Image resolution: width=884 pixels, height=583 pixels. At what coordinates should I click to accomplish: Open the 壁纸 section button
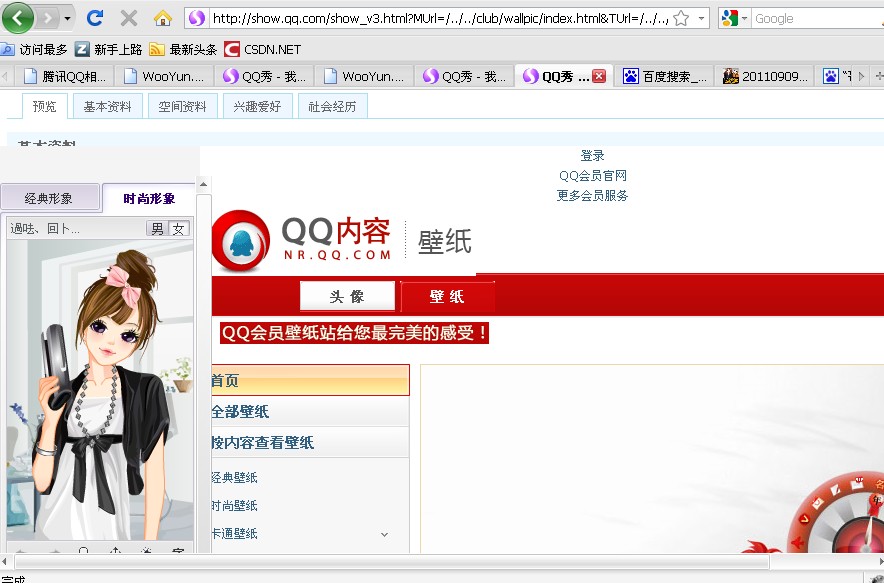point(447,297)
